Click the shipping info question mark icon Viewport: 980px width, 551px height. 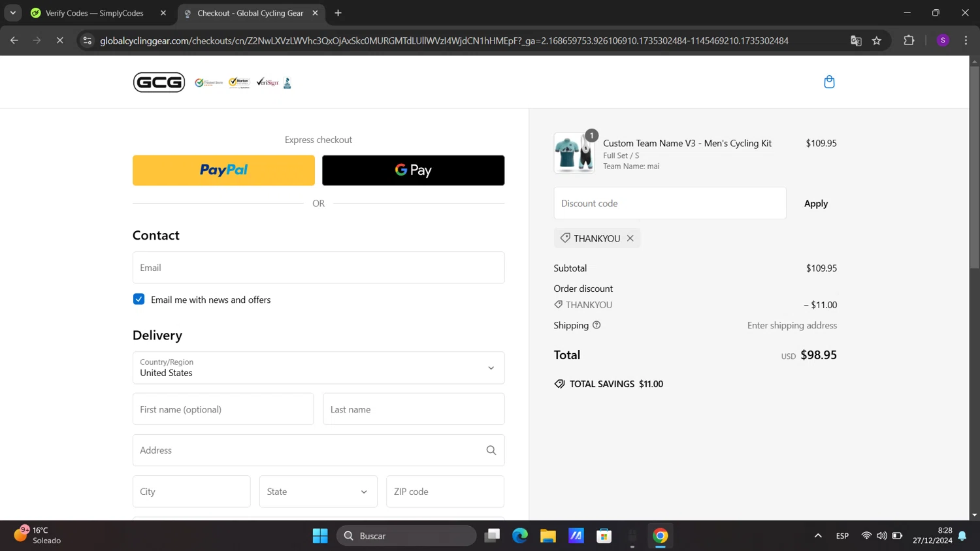[x=596, y=325]
